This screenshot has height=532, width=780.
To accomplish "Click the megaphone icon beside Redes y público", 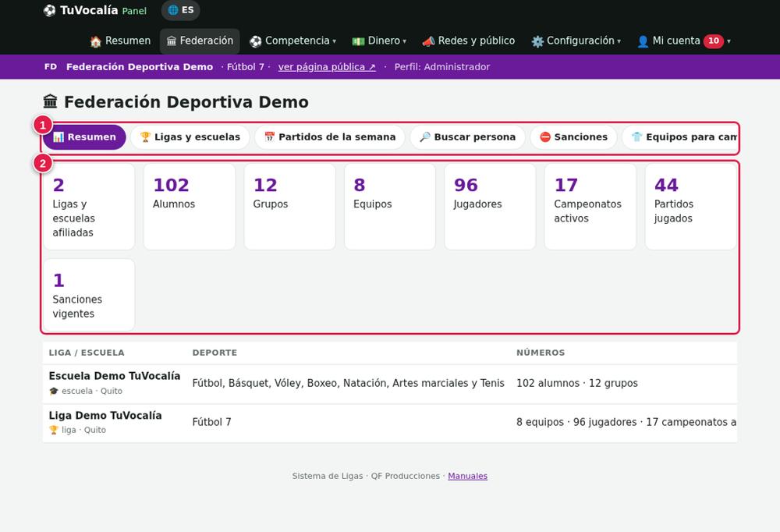I will tap(428, 41).
